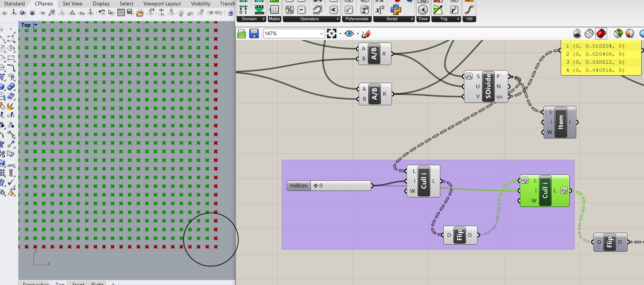Select the square root Polynomials icon

point(349,10)
